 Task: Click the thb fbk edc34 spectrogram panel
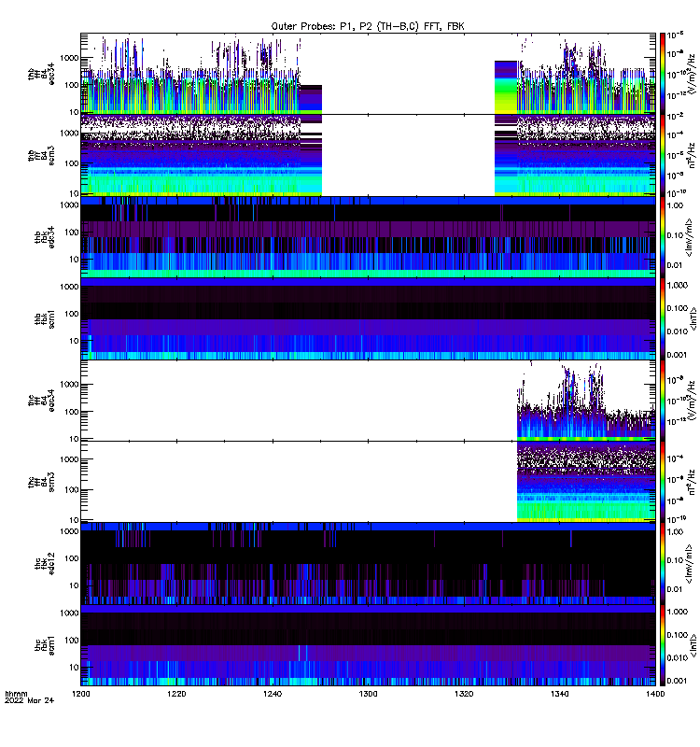368,237
